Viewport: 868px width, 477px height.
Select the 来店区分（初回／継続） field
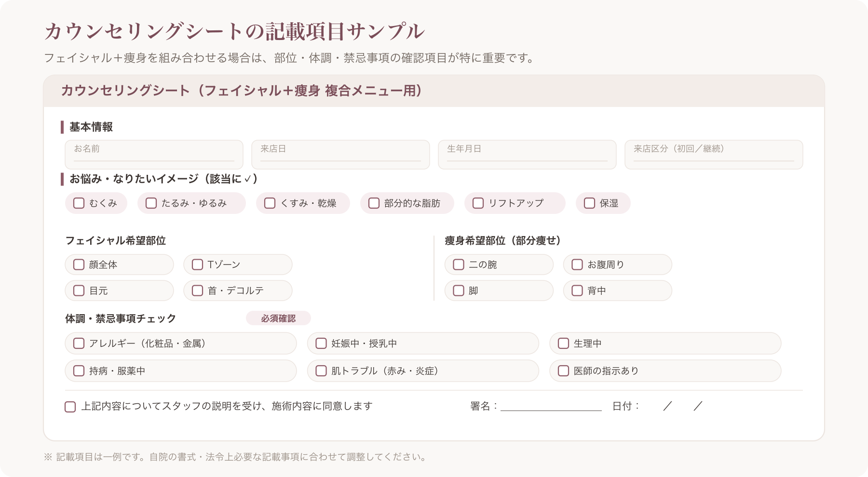pyautogui.click(x=714, y=155)
